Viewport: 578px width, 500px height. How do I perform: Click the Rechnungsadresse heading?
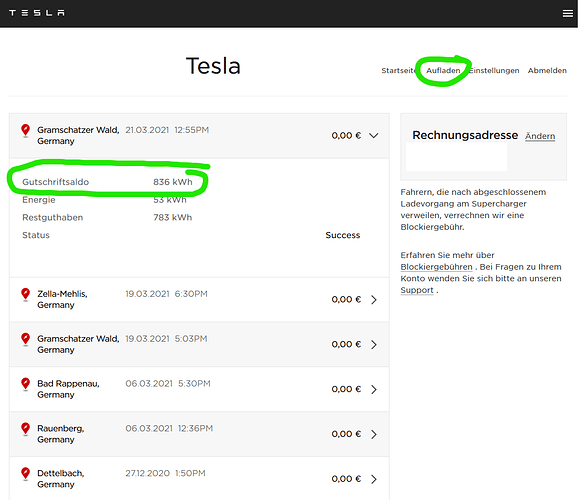465,135
